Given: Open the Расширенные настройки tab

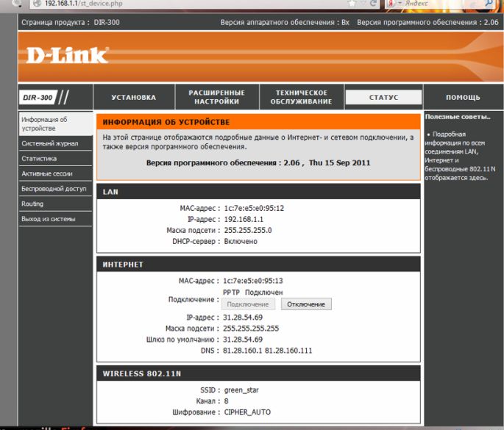Looking at the screenshot, I should click(x=216, y=97).
